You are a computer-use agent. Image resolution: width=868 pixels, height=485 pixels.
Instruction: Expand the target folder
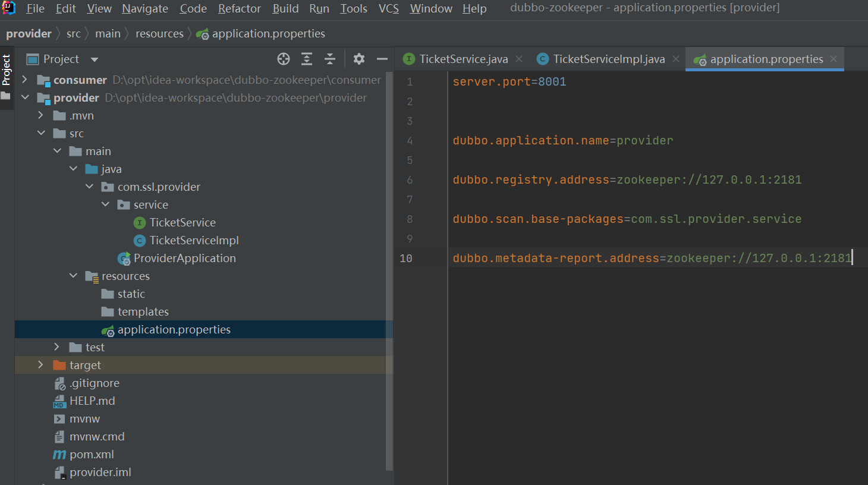(40, 365)
